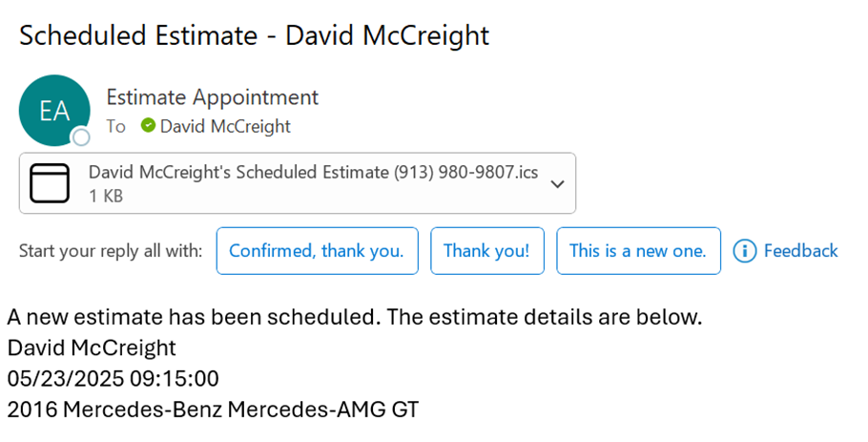The width and height of the screenshot is (868, 442).
Task: Click the "A new estimate has been scheduled" line
Action: pos(354,316)
